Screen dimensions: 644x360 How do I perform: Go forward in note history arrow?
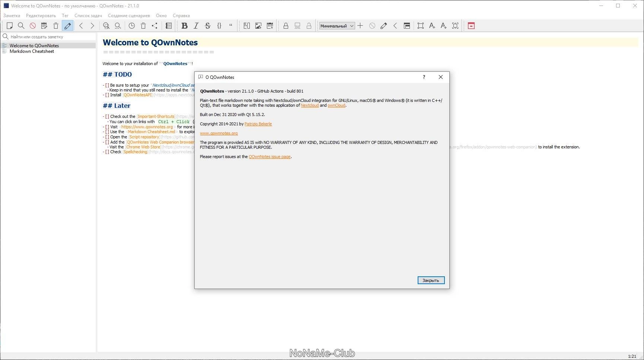[x=92, y=26]
